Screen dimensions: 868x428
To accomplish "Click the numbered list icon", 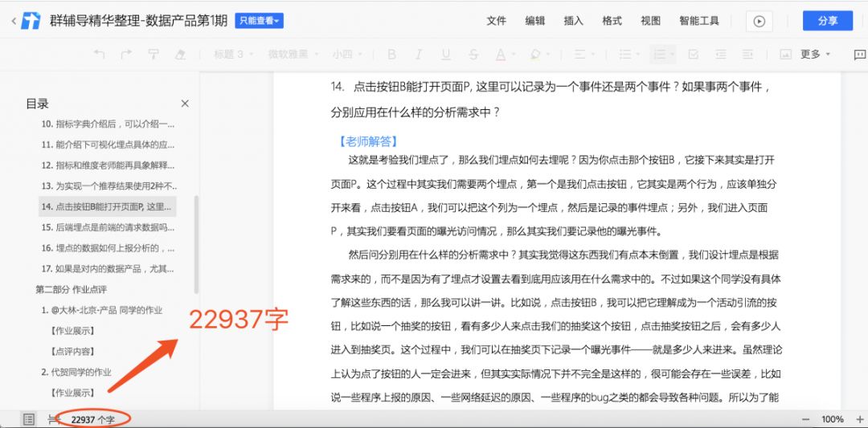I will coord(660,54).
